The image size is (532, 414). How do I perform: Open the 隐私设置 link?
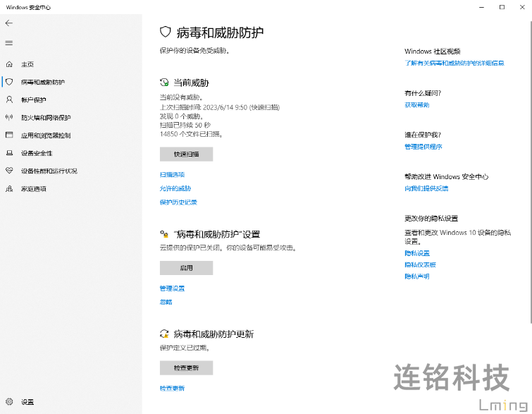[417, 253]
